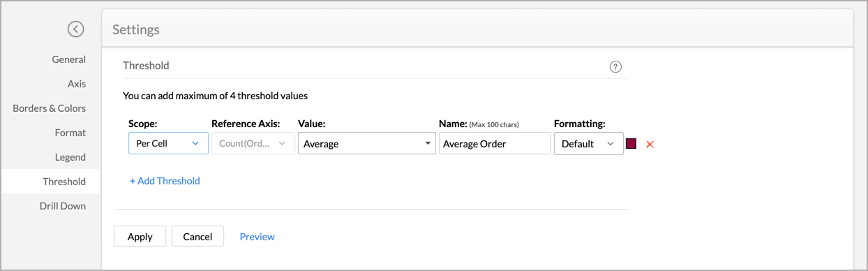This screenshot has width=868, height=271.
Task: Open the Threshold help question icon
Action: [x=615, y=67]
